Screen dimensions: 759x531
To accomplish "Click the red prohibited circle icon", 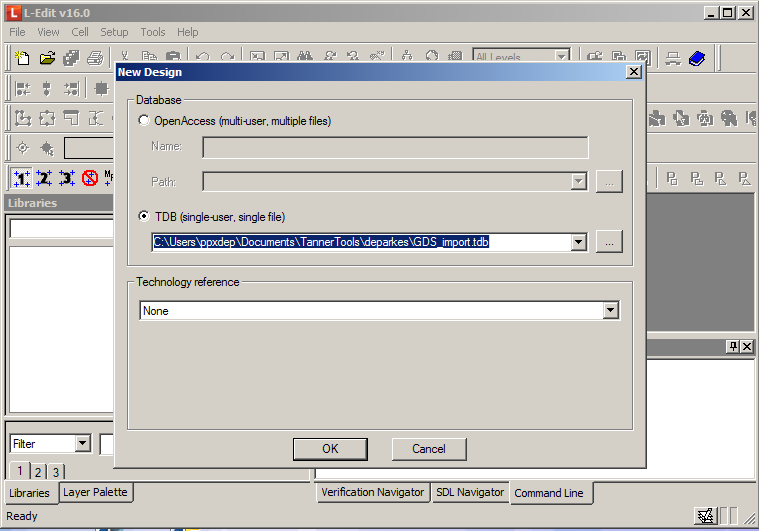I will pyautogui.click(x=90, y=178).
